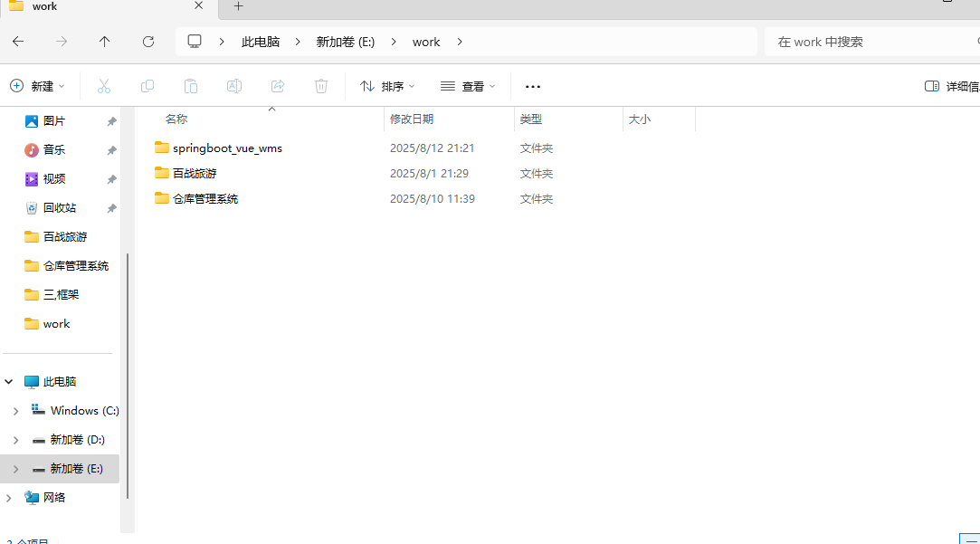This screenshot has height=544, width=980.
Task: Click the Cut icon on the toolbar
Action: click(x=104, y=86)
